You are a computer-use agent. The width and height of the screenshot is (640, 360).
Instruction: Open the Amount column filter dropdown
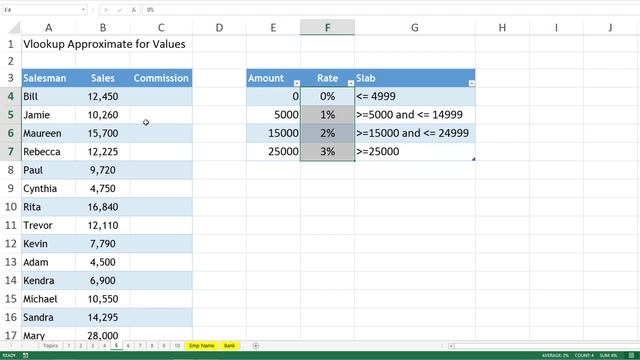pos(297,83)
